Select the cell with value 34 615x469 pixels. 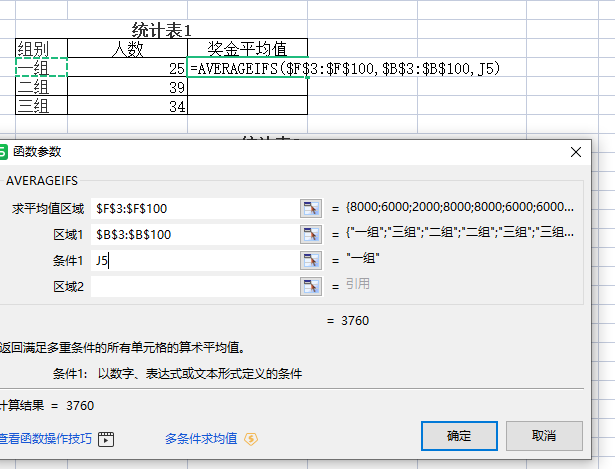tap(127, 105)
